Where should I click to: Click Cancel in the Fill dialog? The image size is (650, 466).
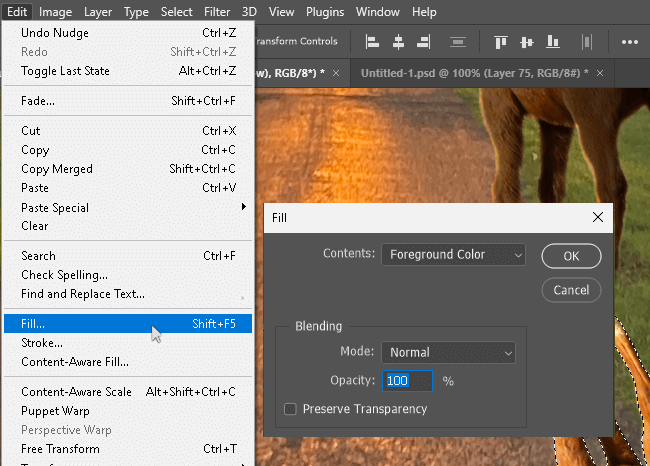click(x=571, y=290)
